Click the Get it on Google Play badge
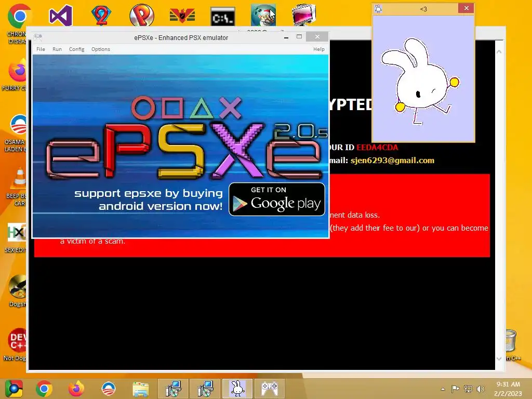Image resolution: width=532 pixels, height=399 pixels. [x=277, y=199]
